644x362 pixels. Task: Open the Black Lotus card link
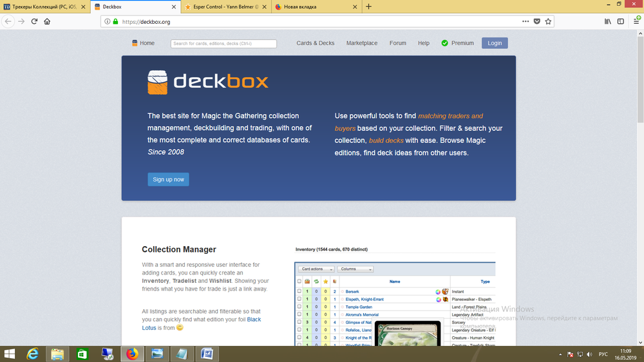click(x=201, y=324)
